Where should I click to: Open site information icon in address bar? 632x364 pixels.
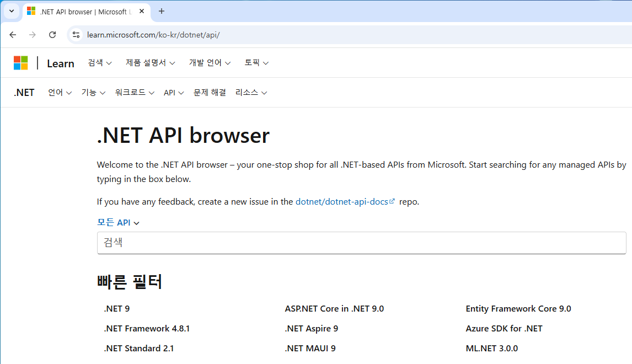point(76,34)
